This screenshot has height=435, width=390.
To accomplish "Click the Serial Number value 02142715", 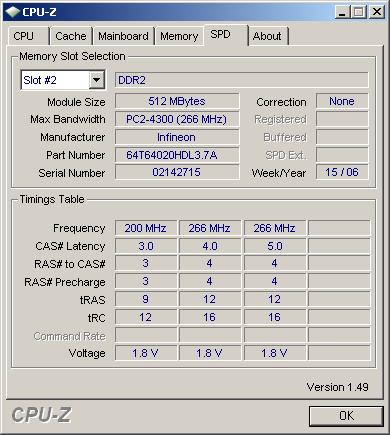I will pos(177,172).
